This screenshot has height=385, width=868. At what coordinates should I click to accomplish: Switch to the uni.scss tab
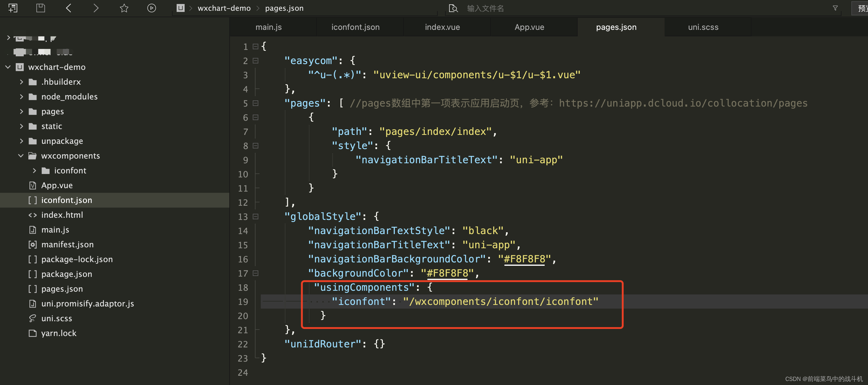703,26
